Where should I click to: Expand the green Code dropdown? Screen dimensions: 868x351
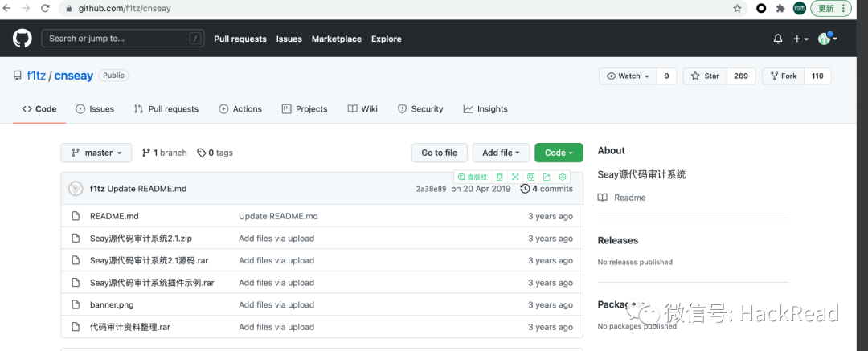[x=559, y=153]
